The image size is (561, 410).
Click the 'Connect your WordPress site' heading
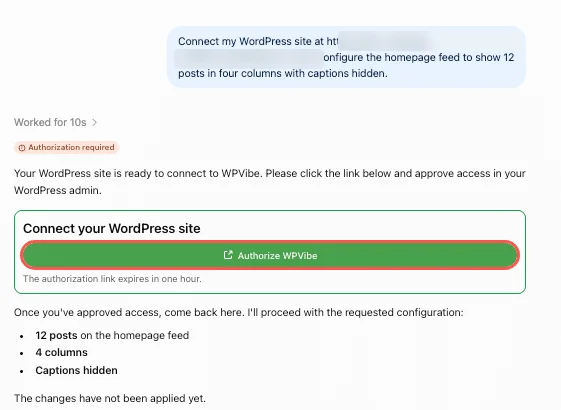click(112, 228)
